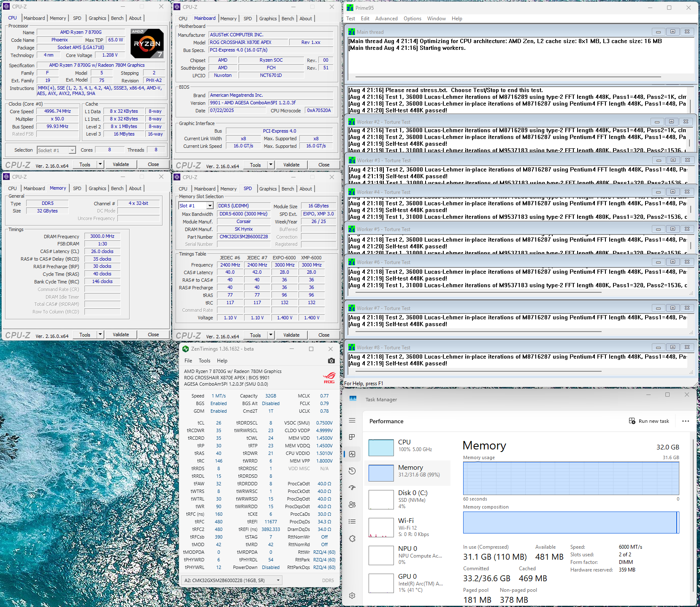Screen dimensions: 700x607
Task: Open the Tools menu in ZenTimings
Action: coord(204,361)
